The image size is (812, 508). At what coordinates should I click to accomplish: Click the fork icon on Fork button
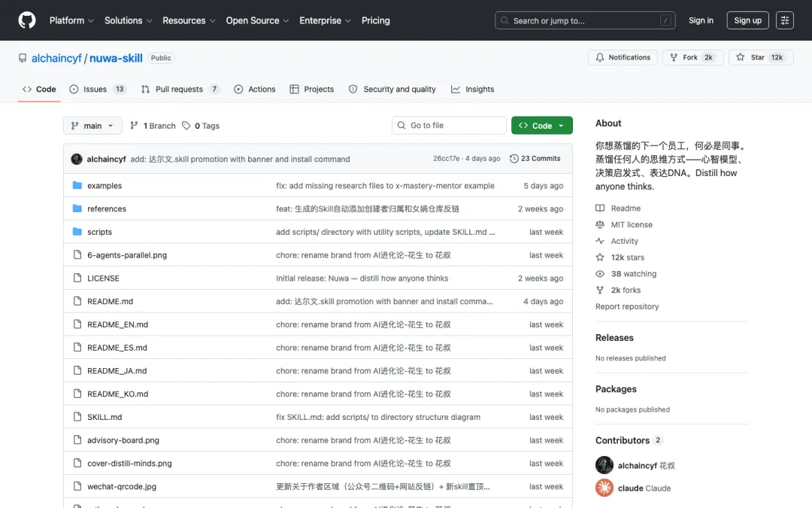pos(673,57)
